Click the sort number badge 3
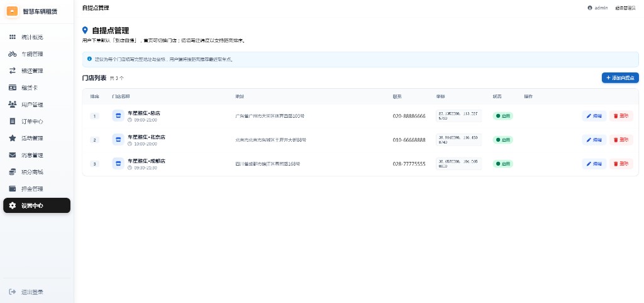Screen dimensions: 644x303 [94, 164]
